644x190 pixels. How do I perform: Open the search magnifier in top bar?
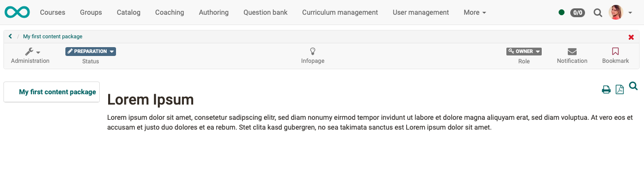point(598,12)
